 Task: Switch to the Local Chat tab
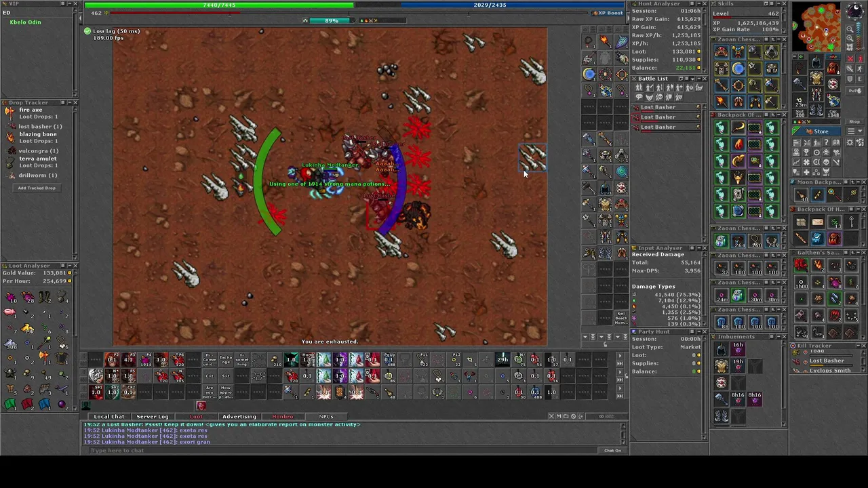point(109,416)
